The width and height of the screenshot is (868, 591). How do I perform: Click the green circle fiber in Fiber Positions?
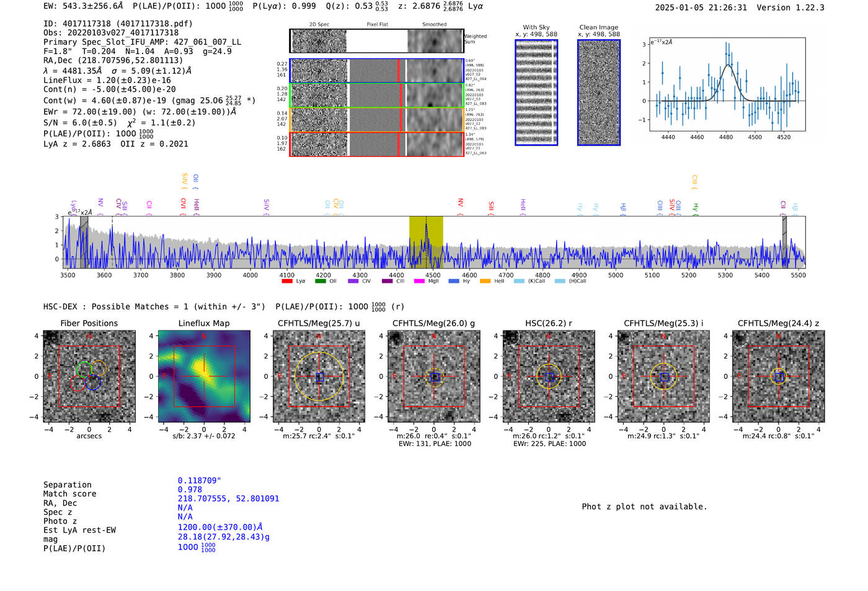[x=84, y=370]
